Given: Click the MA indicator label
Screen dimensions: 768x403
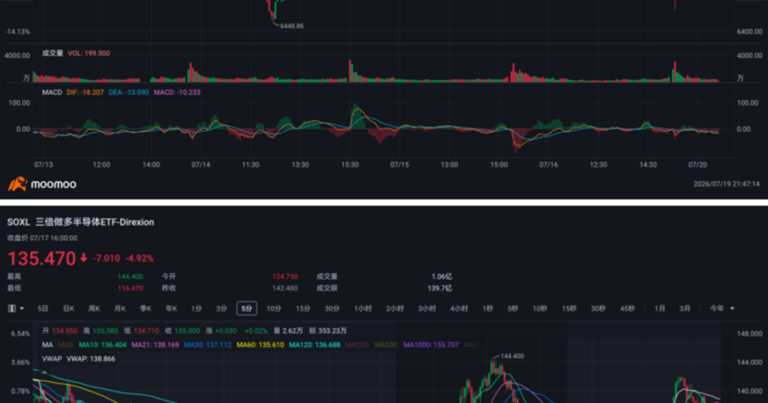Looking at the screenshot, I should coord(48,345).
